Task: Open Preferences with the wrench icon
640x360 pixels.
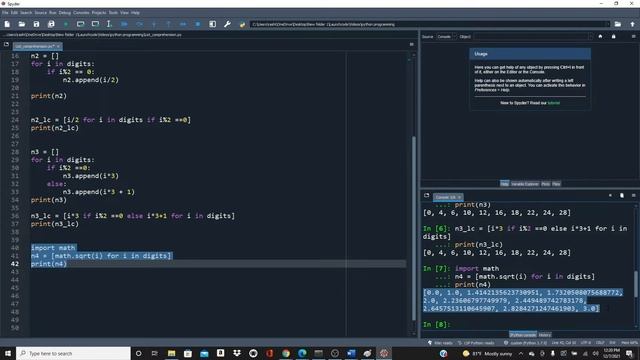Action: click(x=227, y=24)
